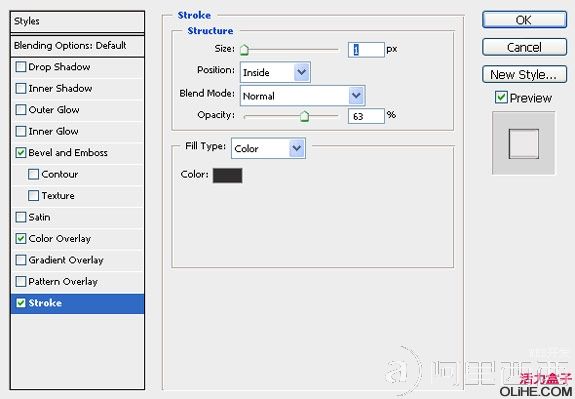This screenshot has width=575, height=399.
Task: Click the OK button
Action: (524, 20)
